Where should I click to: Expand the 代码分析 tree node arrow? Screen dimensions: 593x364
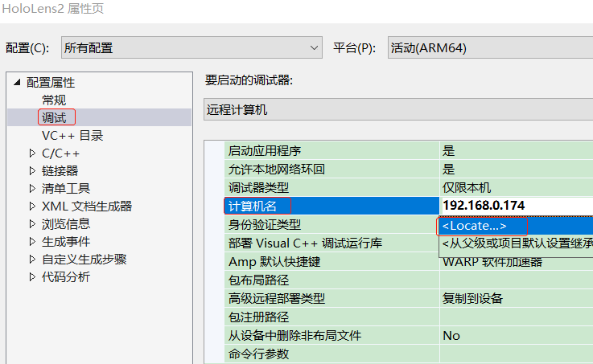pos(32,276)
